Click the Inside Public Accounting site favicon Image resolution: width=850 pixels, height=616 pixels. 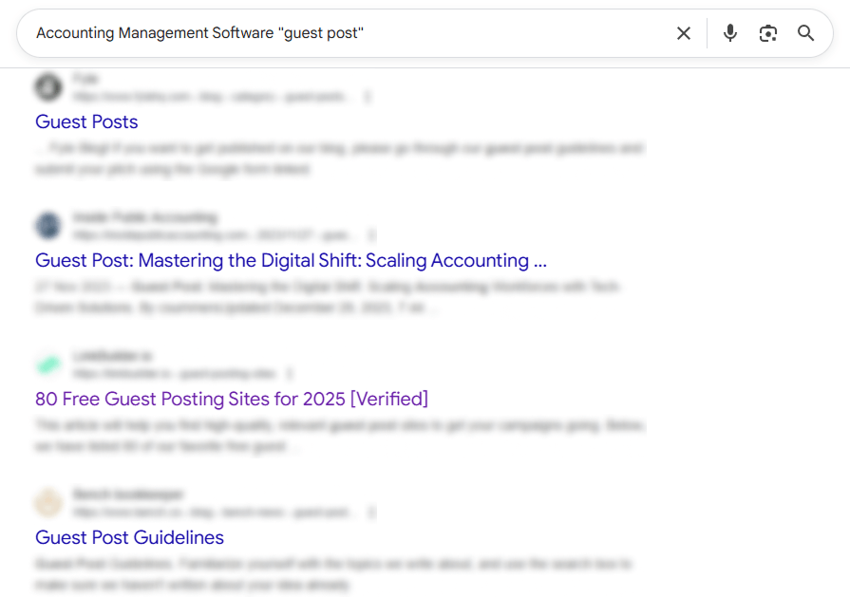point(48,225)
